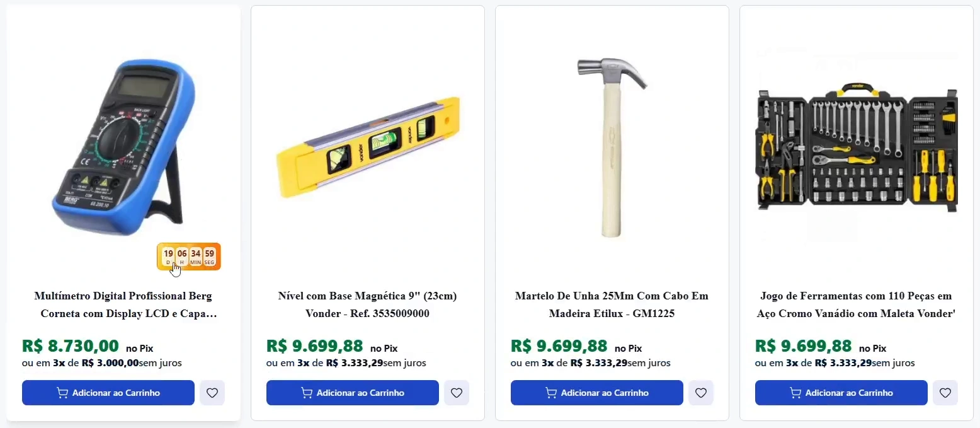Add Martelo De Unha to wishlist heart

point(701,393)
